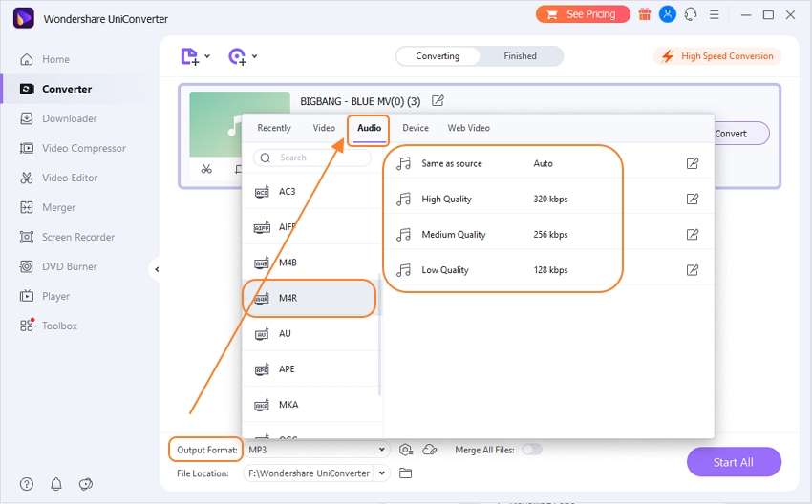Select the Audio format tab
This screenshot has width=812, height=504.
coord(370,128)
